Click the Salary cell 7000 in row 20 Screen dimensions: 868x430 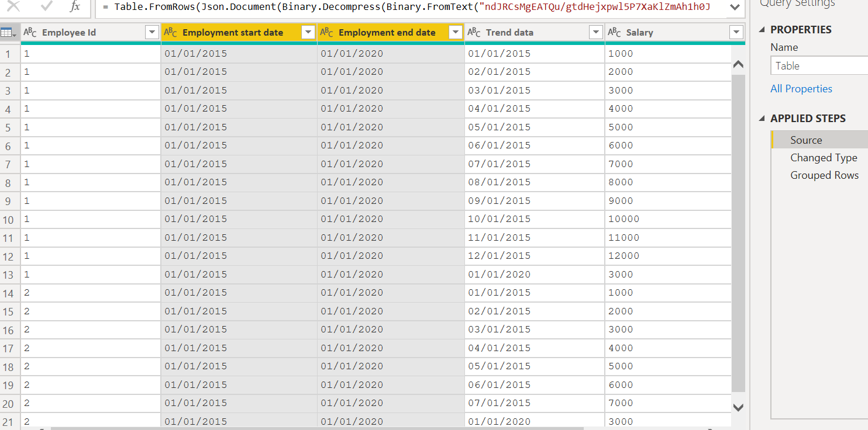668,403
